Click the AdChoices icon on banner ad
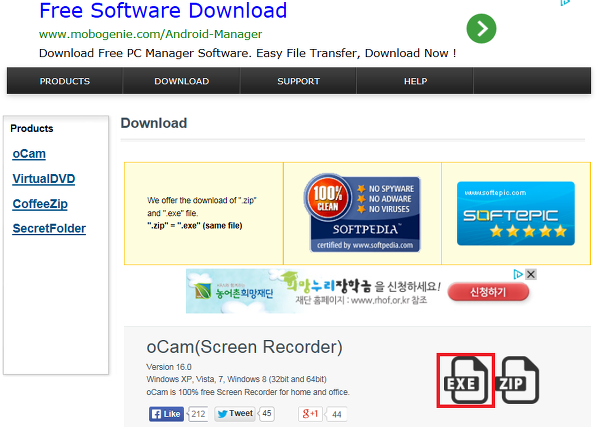Image resolution: width=600 pixels, height=427 pixels. (x=518, y=274)
